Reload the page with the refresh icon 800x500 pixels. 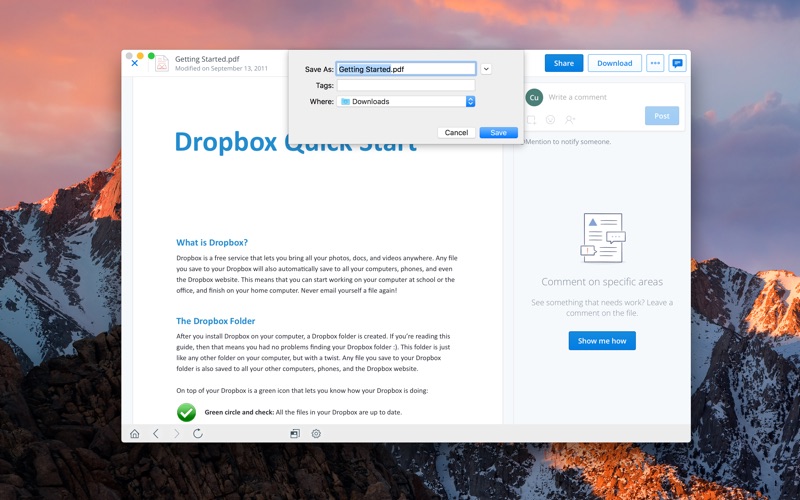click(198, 434)
